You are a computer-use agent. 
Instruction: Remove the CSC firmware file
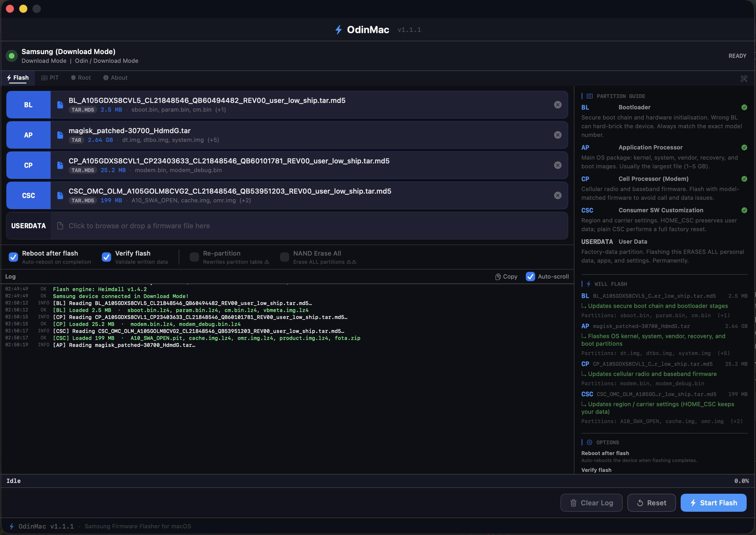(558, 195)
